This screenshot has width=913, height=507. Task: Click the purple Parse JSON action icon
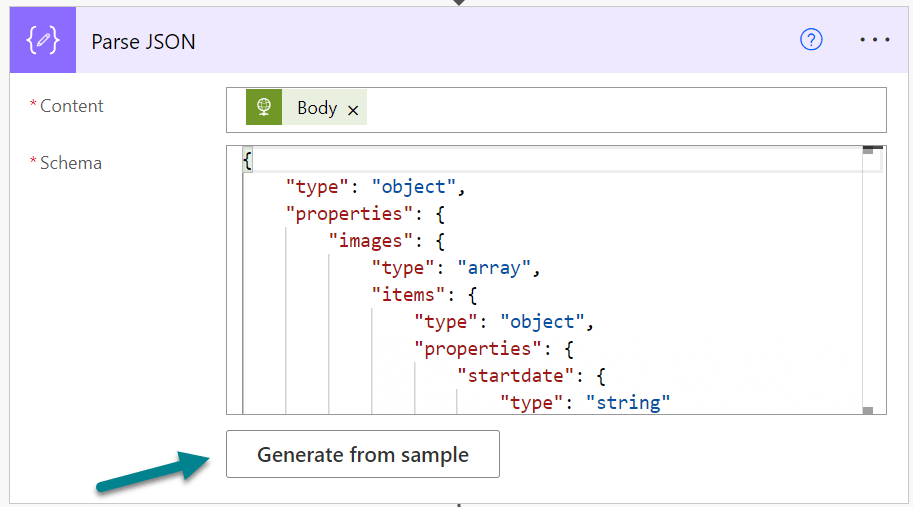click(x=43, y=41)
